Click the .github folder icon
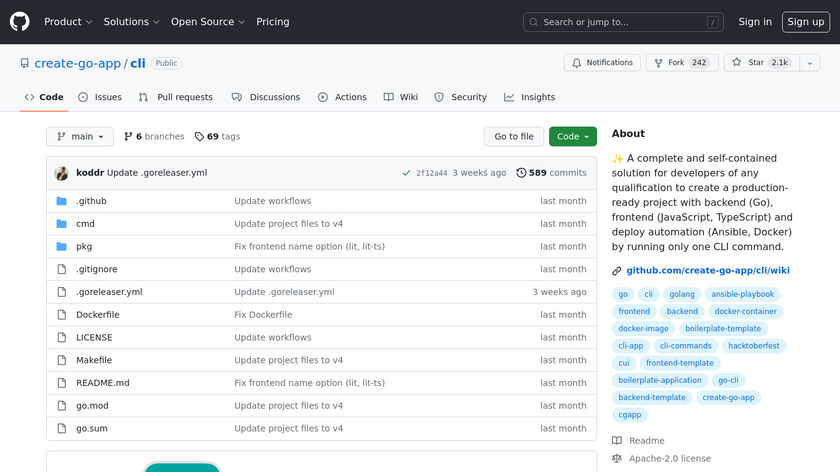Viewport: 840px width, 472px height. click(62, 201)
